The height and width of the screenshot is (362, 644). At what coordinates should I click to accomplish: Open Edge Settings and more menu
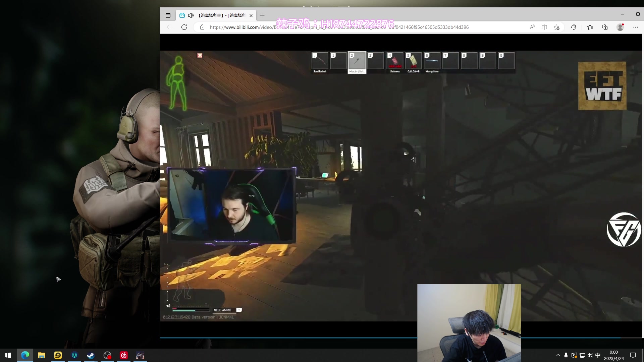(x=636, y=27)
